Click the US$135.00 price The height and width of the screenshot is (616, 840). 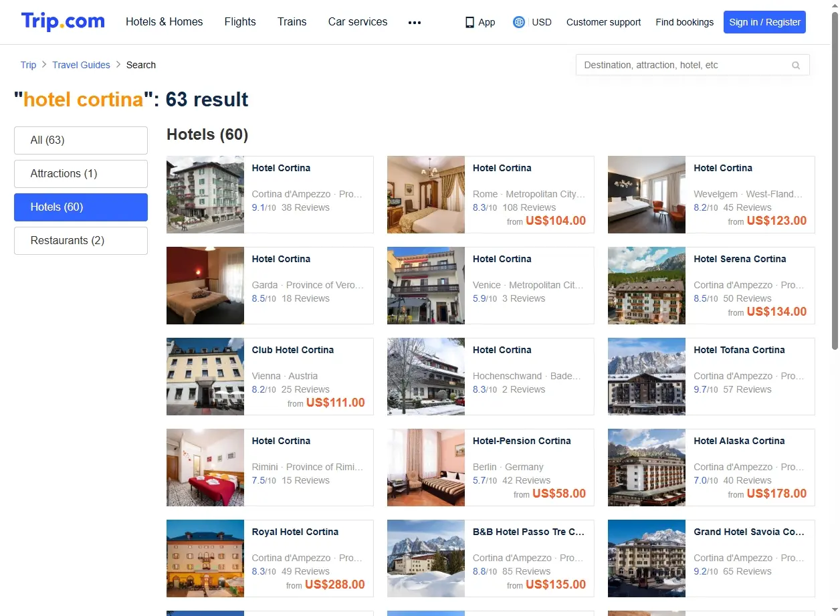[556, 585]
